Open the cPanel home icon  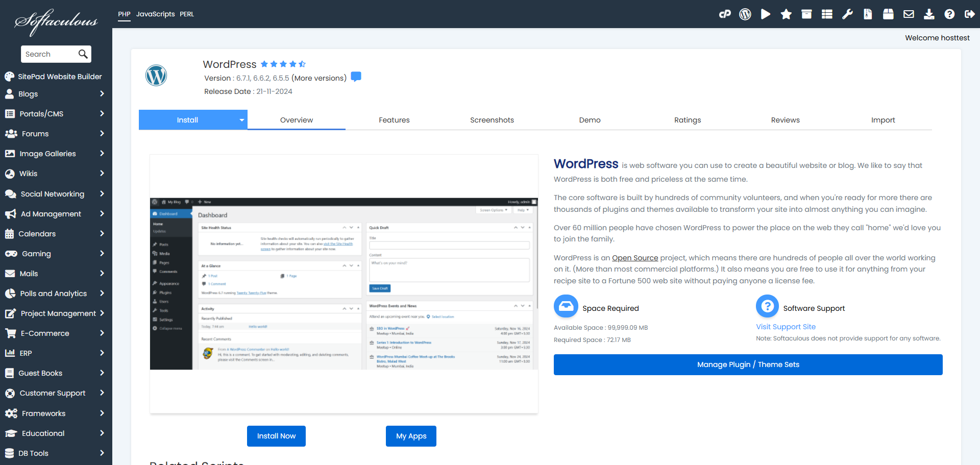(x=725, y=14)
